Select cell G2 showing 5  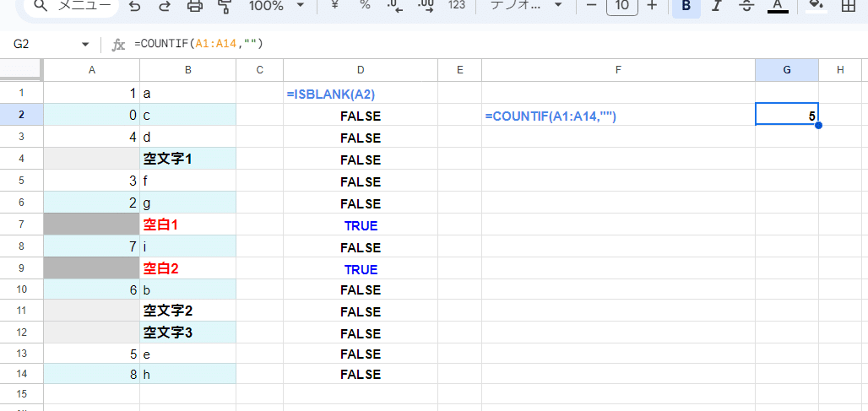click(x=787, y=116)
